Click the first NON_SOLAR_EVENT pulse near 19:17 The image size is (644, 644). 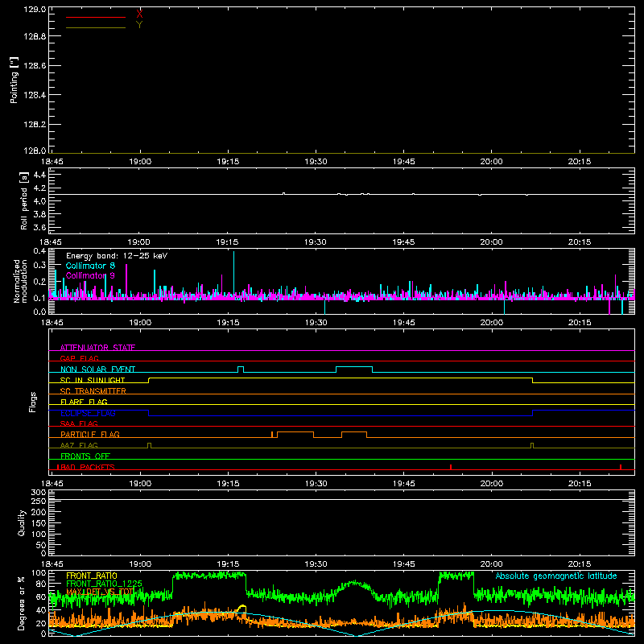point(241,369)
